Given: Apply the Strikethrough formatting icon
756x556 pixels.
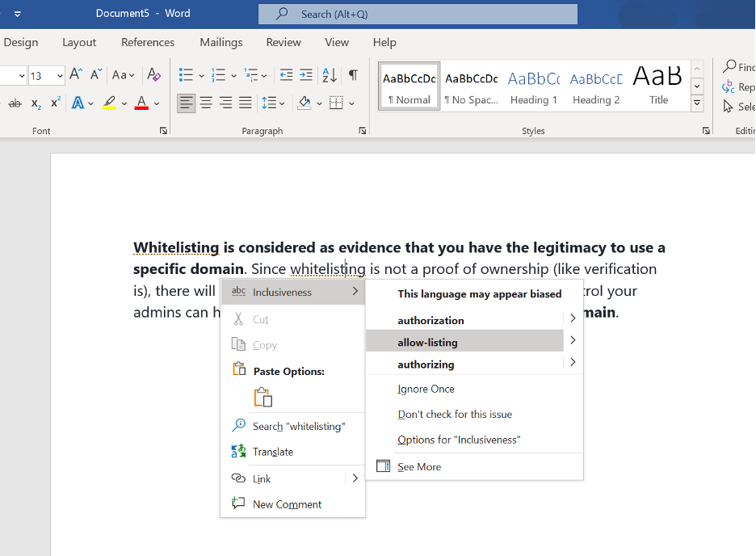Looking at the screenshot, I should pyautogui.click(x=15, y=103).
